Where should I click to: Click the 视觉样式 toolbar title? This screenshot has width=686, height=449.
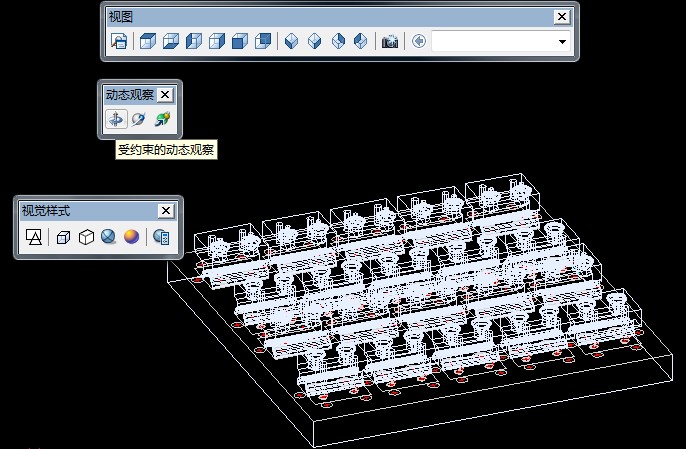click(x=46, y=210)
